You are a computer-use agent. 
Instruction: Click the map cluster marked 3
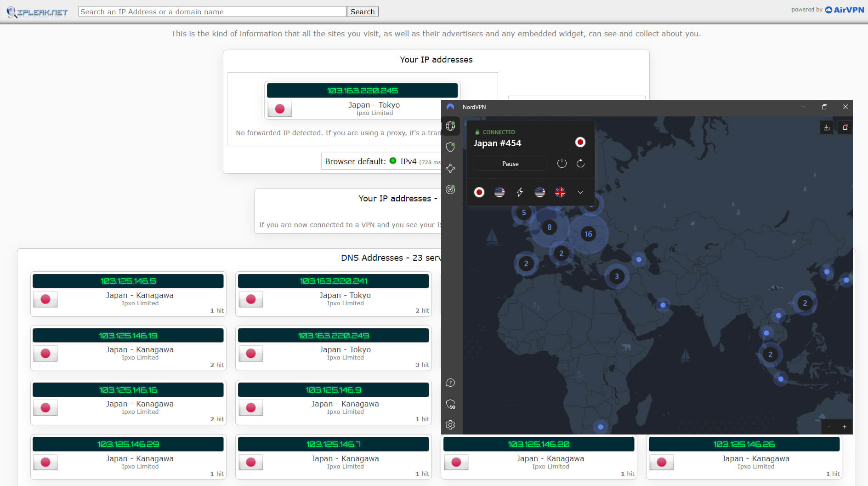tap(617, 276)
